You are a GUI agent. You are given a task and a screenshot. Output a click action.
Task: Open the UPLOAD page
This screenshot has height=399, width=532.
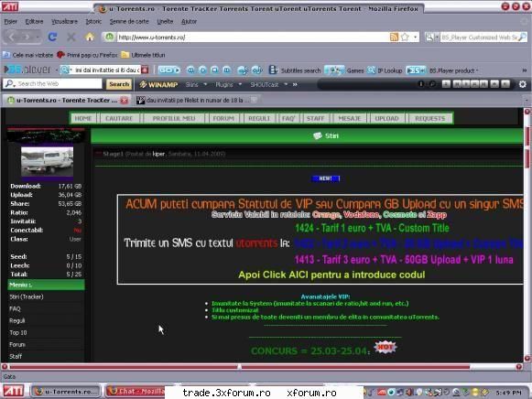pos(386,118)
